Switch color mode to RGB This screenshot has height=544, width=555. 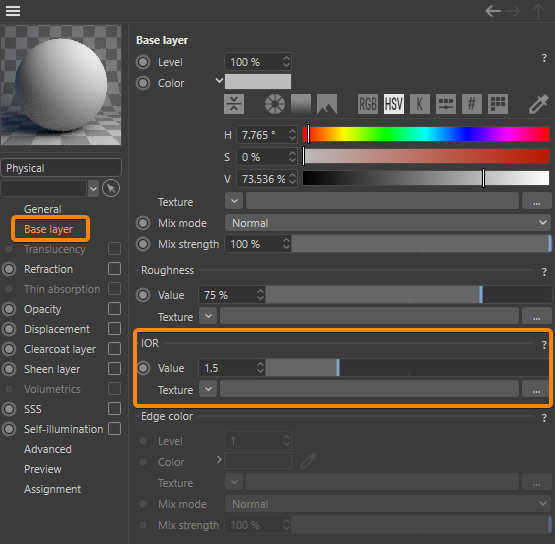[368, 104]
